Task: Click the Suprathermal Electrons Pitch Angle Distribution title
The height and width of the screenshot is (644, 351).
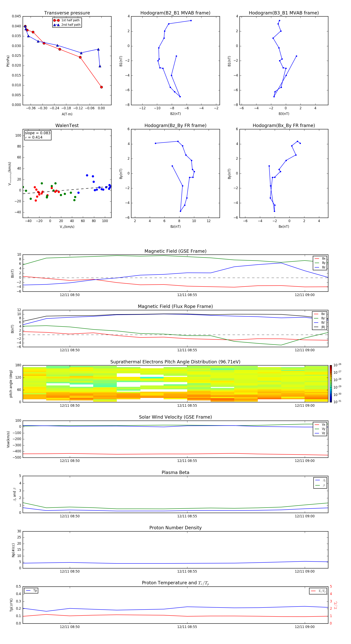Action: [175, 362]
